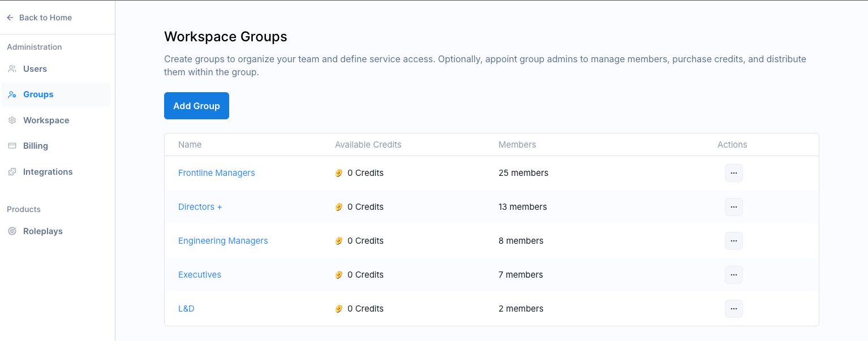Click 0 Credits in Frontline Managers row
868x341 pixels.
coord(366,173)
